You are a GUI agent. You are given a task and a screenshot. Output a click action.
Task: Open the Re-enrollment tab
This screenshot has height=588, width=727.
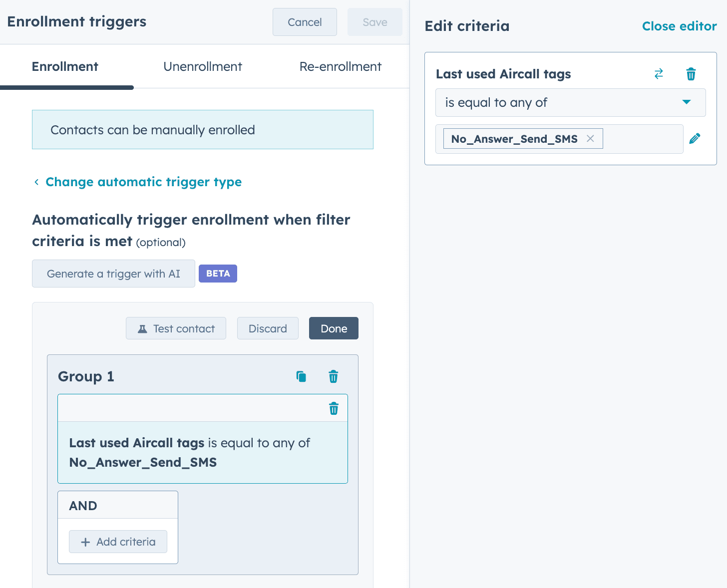tap(340, 66)
